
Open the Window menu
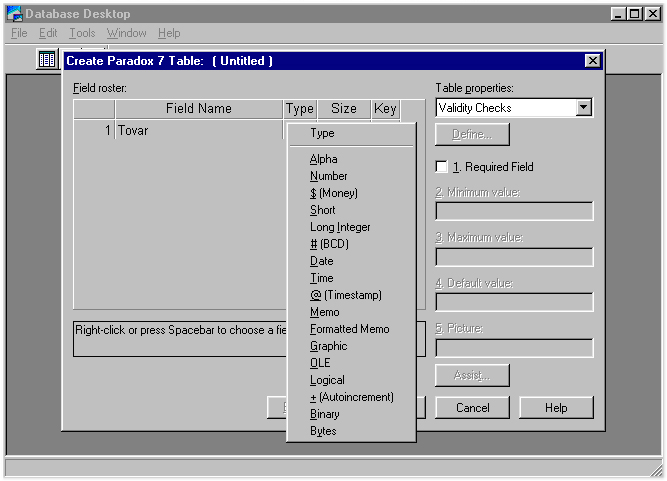[x=126, y=33]
